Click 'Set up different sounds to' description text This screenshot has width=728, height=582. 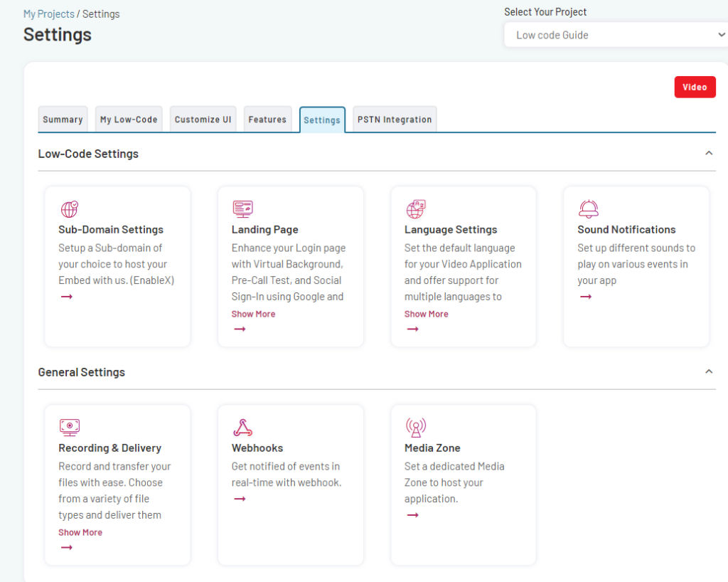tap(636, 248)
